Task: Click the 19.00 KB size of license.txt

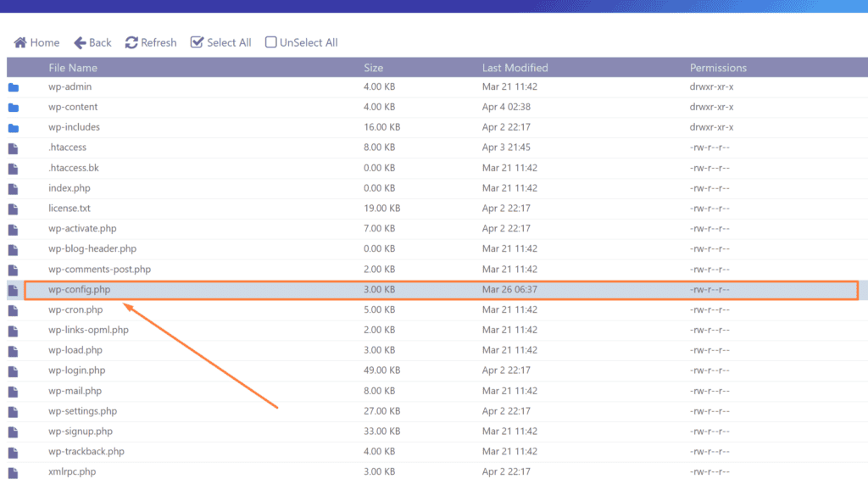Action: click(x=382, y=209)
